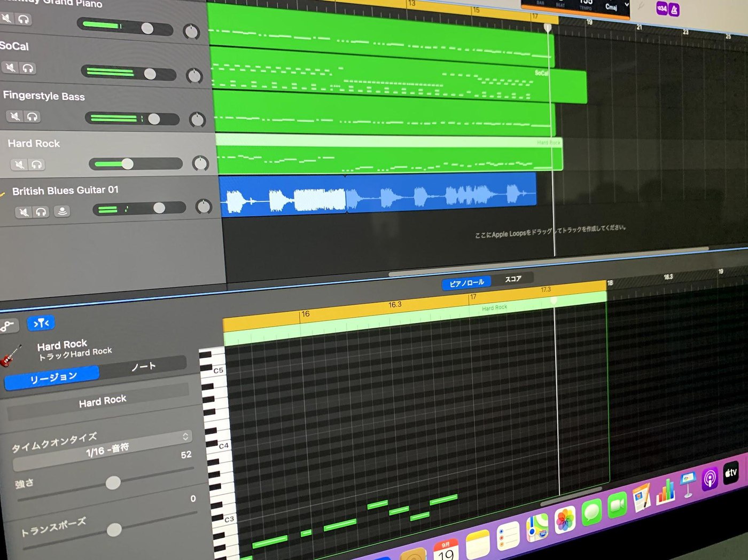Open the LCD display mode dropdown arrow
Image resolution: width=748 pixels, height=560 pixels.
[x=627, y=5]
